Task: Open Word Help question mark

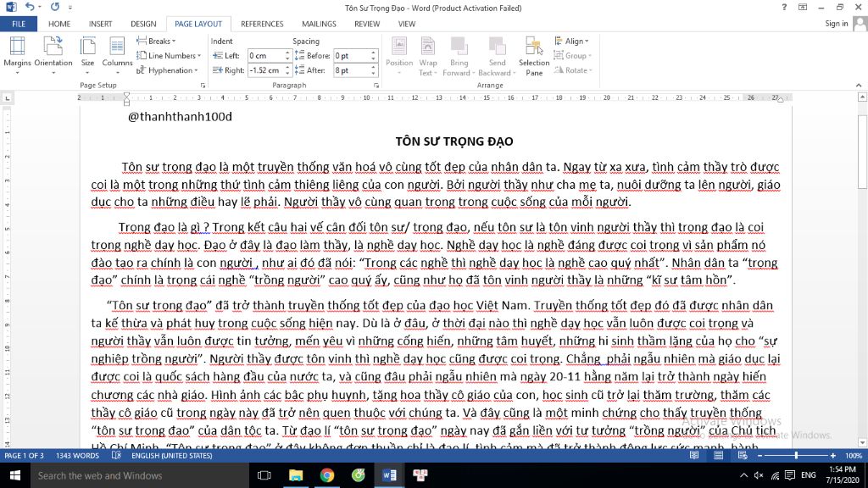Action: [784, 7]
